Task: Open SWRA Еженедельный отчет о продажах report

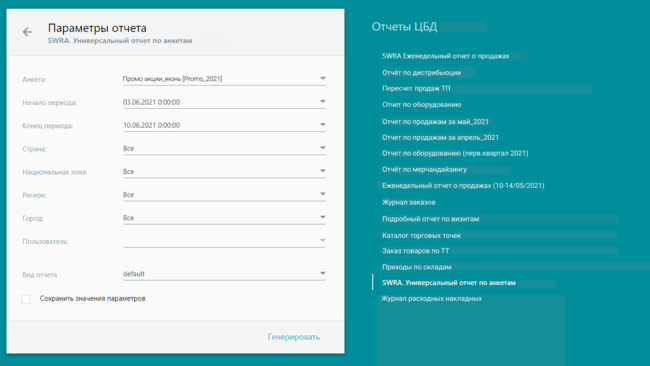Action: tap(446, 56)
